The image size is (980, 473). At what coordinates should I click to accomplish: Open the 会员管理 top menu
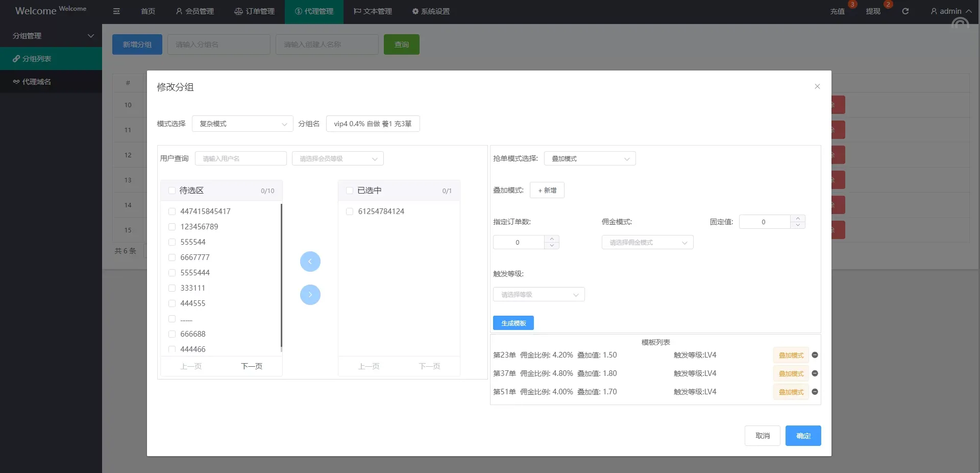pyautogui.click(x=194, y=11)
